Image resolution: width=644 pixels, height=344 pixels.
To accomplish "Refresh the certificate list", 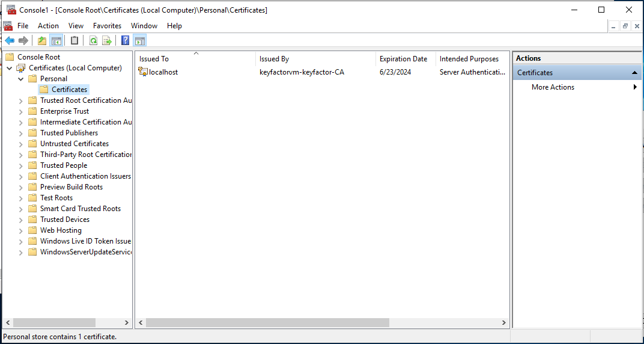I will 93,40.
